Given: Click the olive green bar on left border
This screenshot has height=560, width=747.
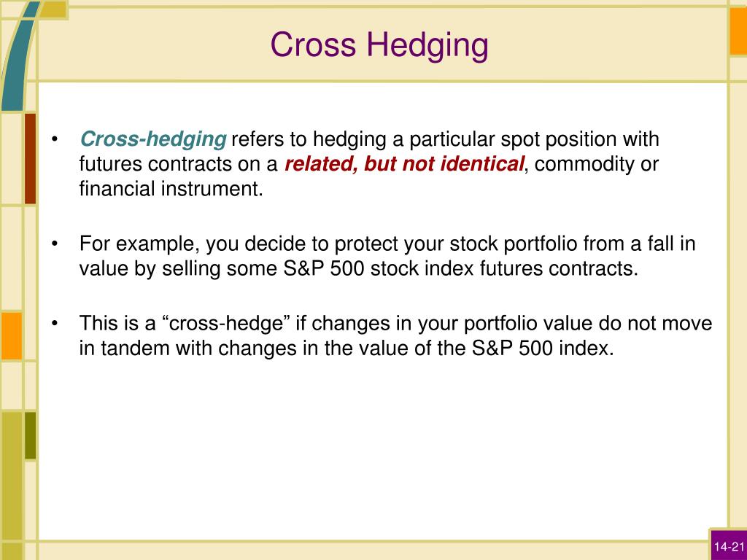Looking at the screenshot, I should click(30, 436).
